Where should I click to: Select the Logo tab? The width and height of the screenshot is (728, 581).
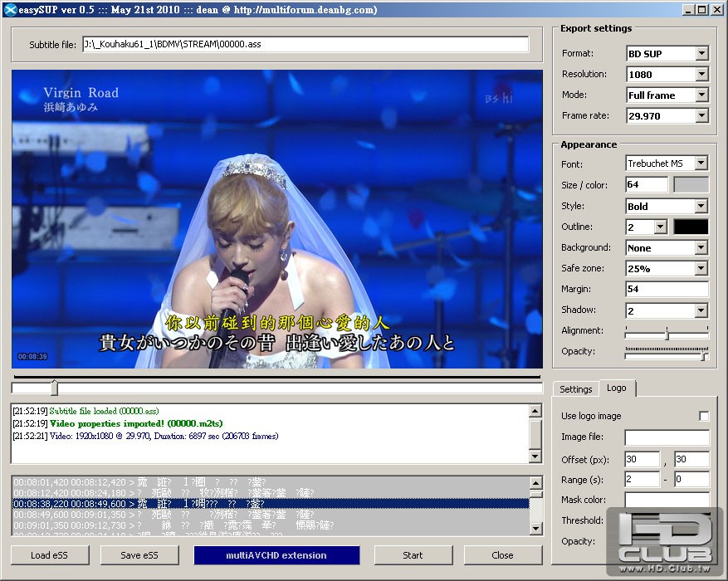[x=617, y=388]
